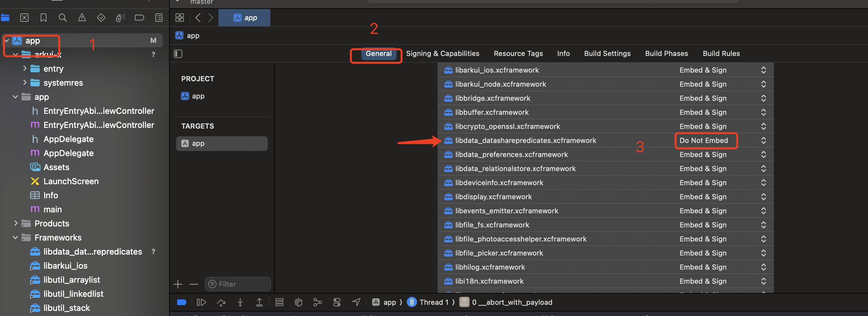
Task: Focus the targets Filter field
Action: (x=238, y=284)
